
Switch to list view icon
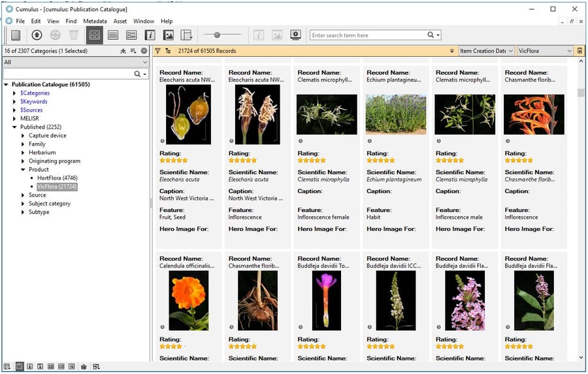tap(113, 35)
